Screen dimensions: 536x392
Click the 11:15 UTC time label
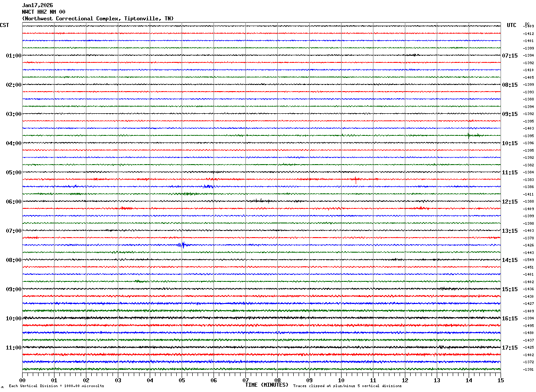(x=510, y=173)
